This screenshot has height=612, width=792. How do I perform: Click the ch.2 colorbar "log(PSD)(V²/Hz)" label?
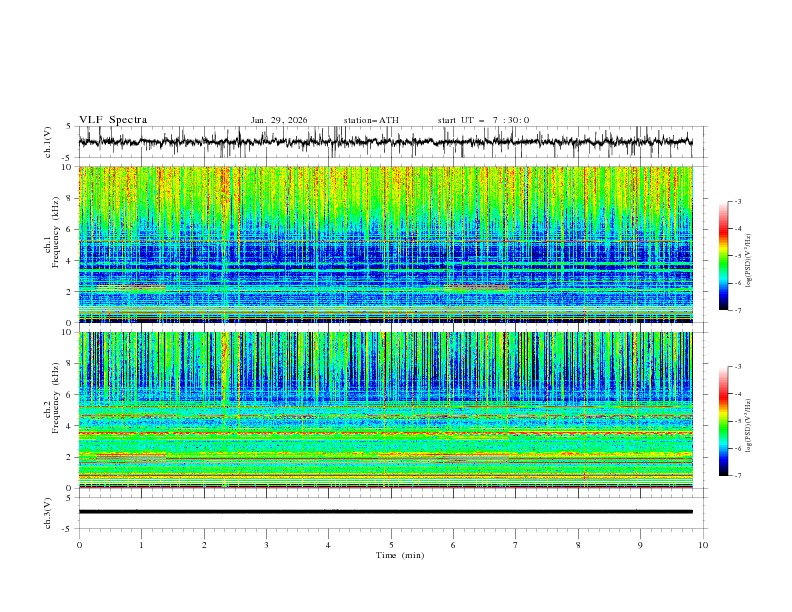pos(749,425)
